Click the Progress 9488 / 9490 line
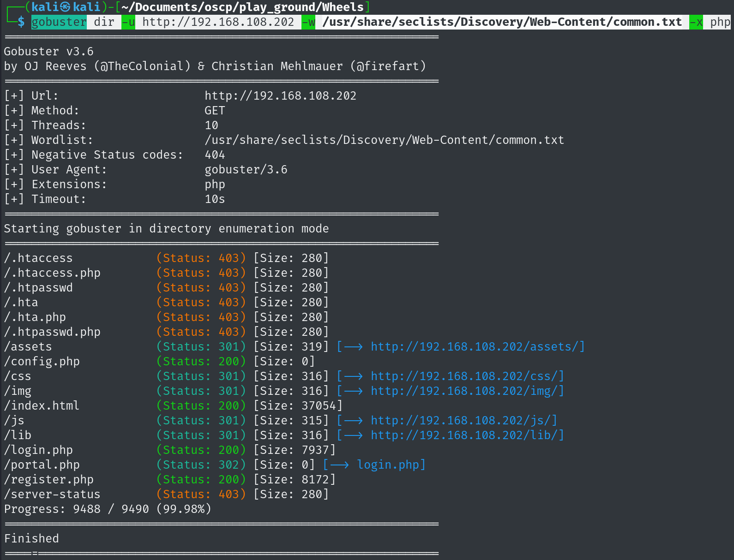Viewport: 734px width, 560px height. tap(108, 509)
